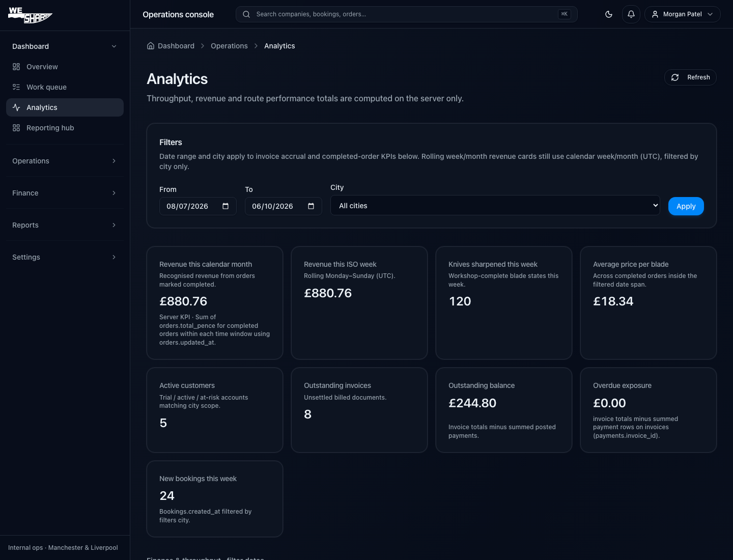Screen dimensions: 733x560
Task: Apply the filters
Action: tap(686, 206)
